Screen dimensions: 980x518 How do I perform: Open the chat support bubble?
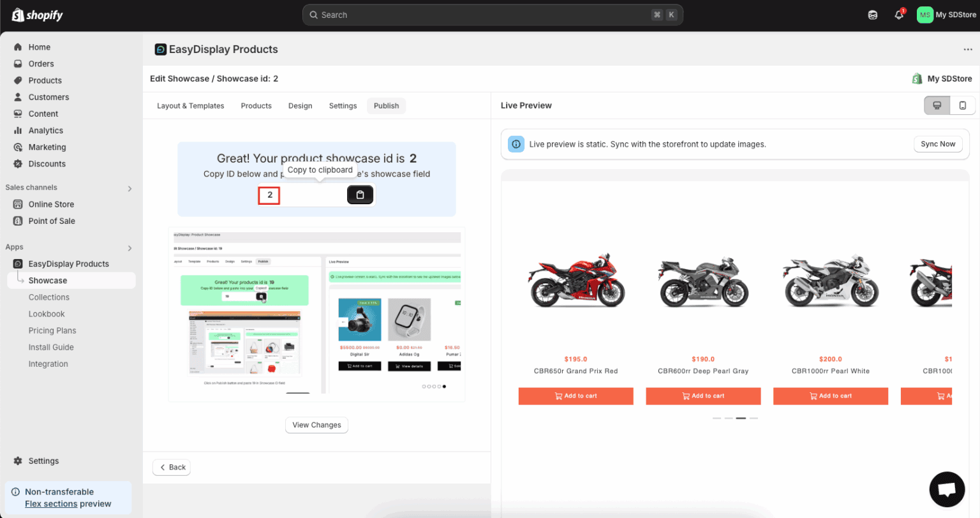tap(947, 489)
